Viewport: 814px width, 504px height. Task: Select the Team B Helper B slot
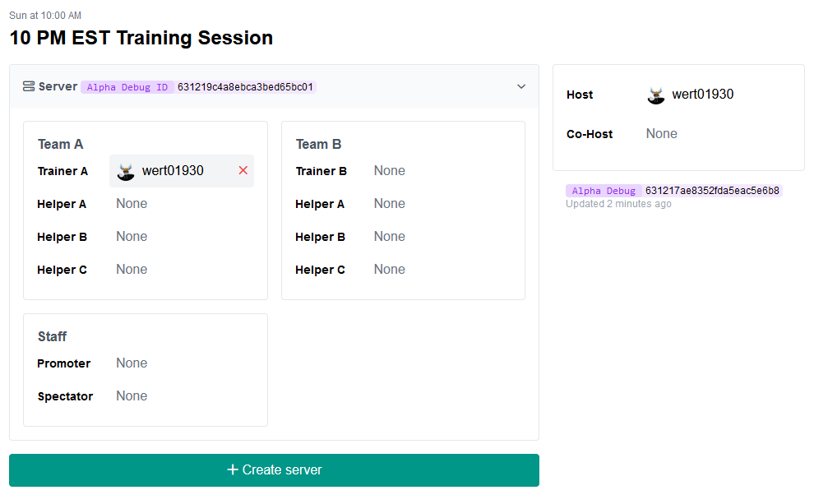[389, 237]
